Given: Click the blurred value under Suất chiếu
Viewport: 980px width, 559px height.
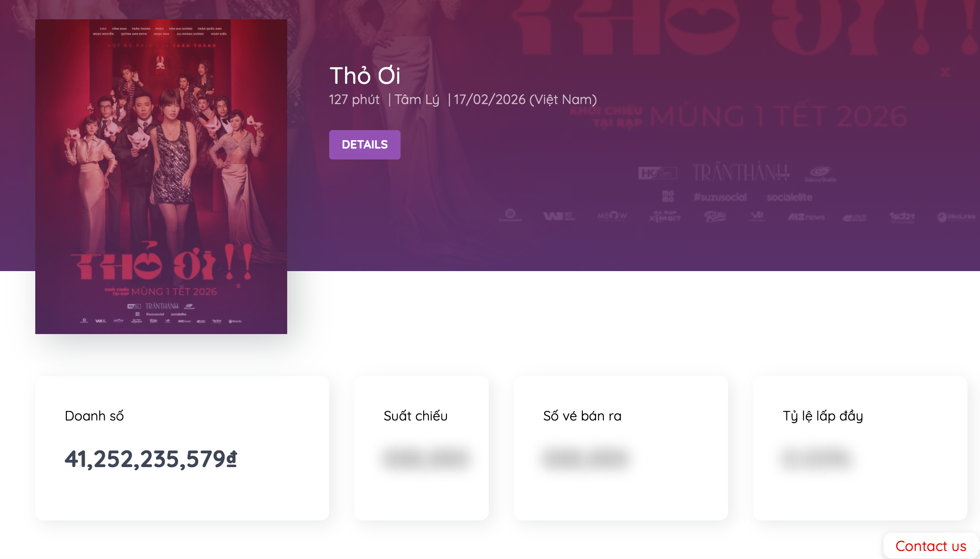Looking at the screenshot, I should click(x=426, y=458).
